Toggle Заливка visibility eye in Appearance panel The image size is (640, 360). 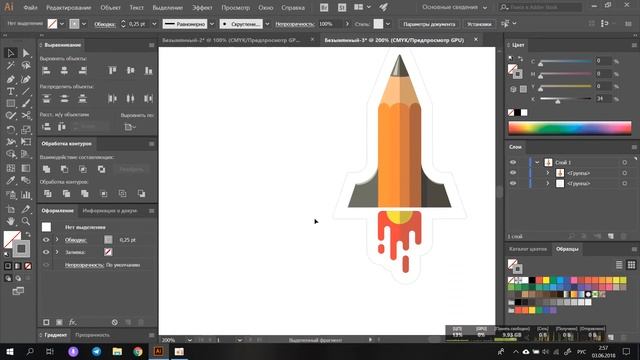[46, 252]
